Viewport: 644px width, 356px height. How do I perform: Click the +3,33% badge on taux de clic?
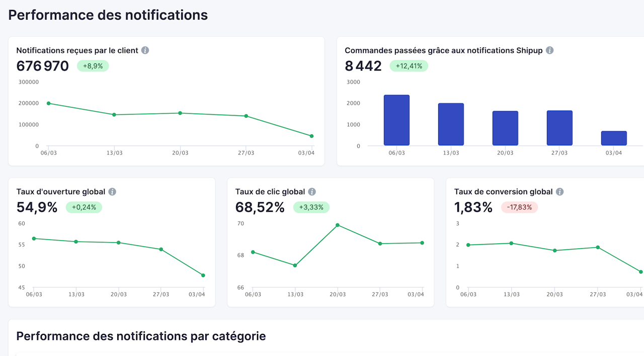(x=311, y=207)
